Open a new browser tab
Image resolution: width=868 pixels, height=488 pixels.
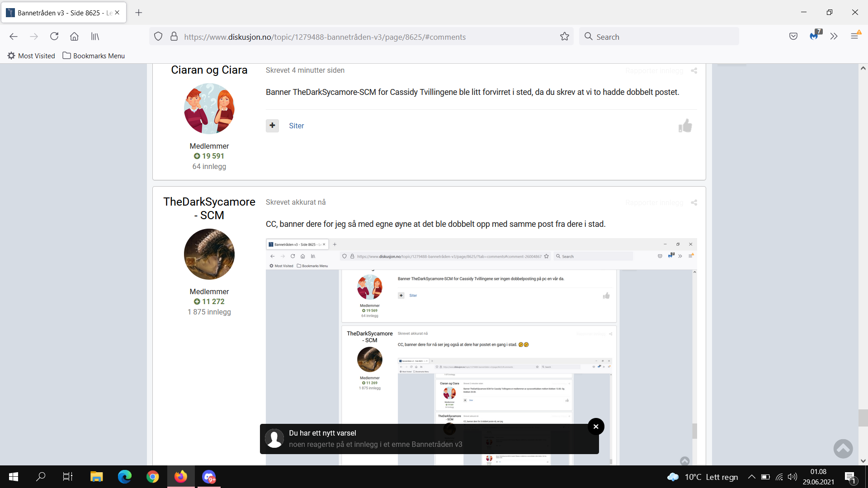(x=139, y=13)
